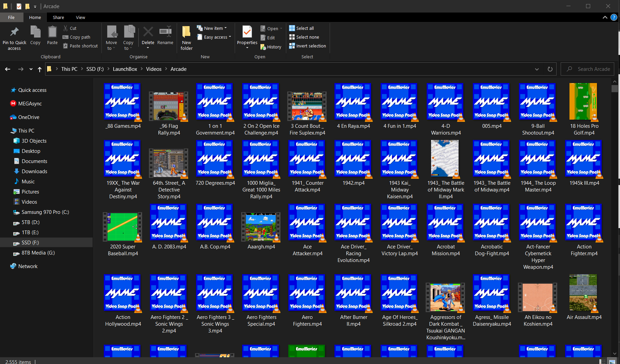The image size is (620, 364).
Task: Expand the Open button dropdown arrow
Action: point(281,28)
